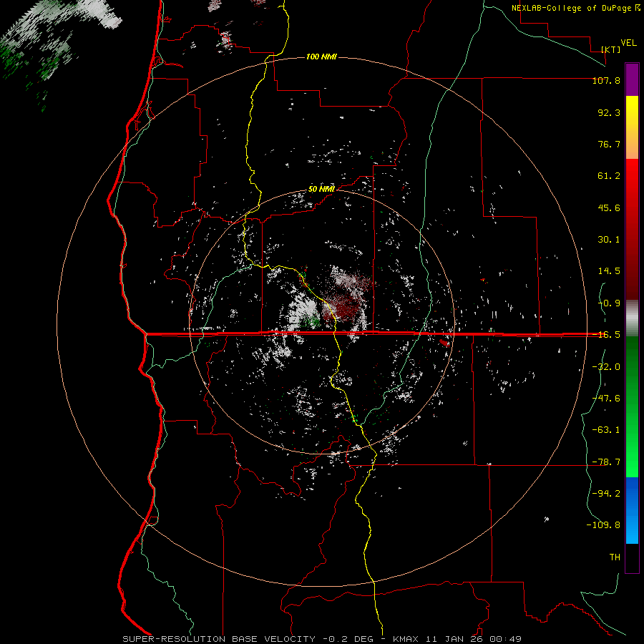
Task: Click the [KT] units label
Action: coord(611,49)
